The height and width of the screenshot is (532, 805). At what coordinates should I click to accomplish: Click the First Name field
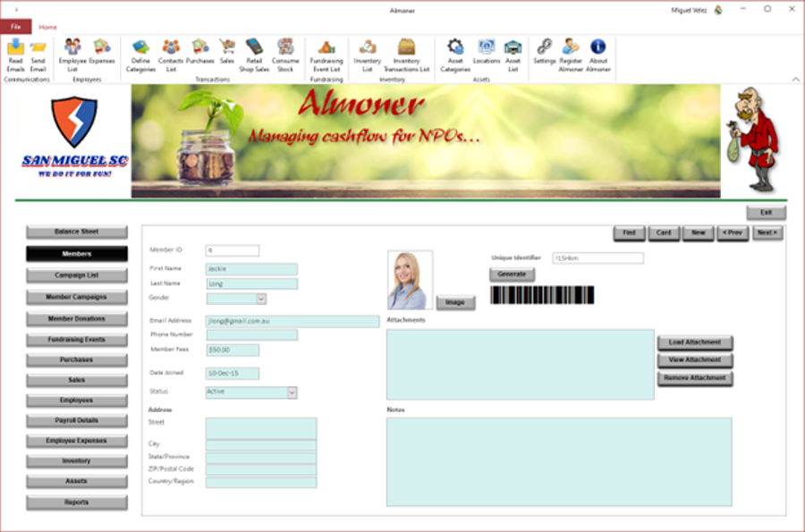[x=251, y=269]
